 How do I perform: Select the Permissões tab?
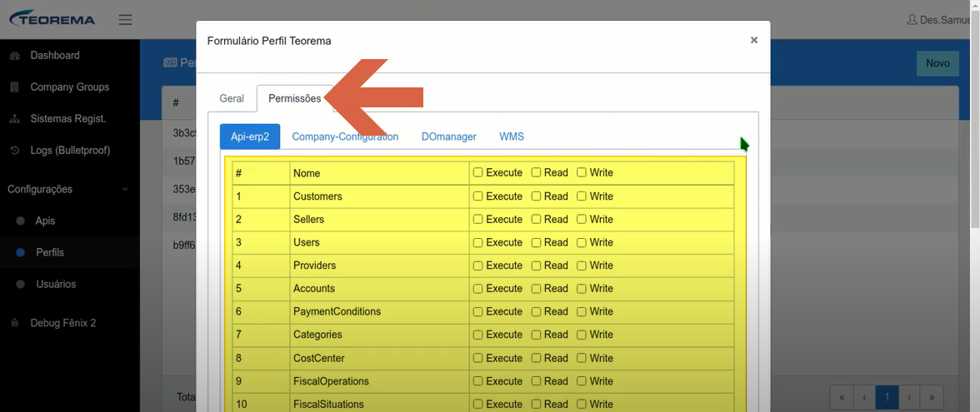click(x=294, y=98)
